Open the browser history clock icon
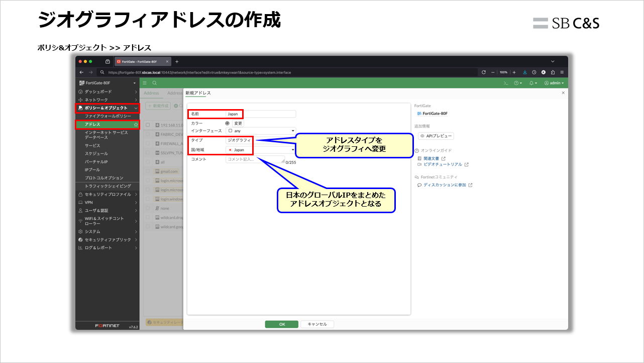644x363 pixels. [534, 72]
